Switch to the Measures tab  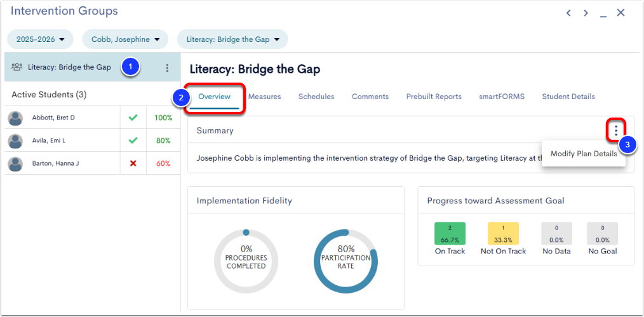point(264,97)
